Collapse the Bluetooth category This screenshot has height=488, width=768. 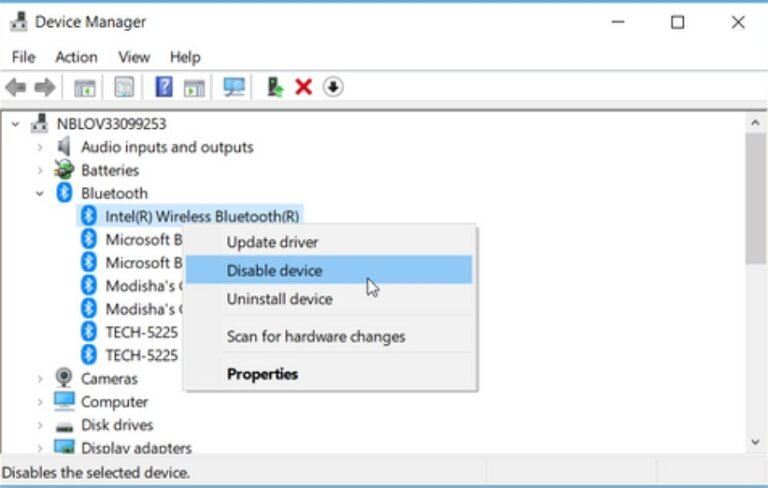click(40, 193)
